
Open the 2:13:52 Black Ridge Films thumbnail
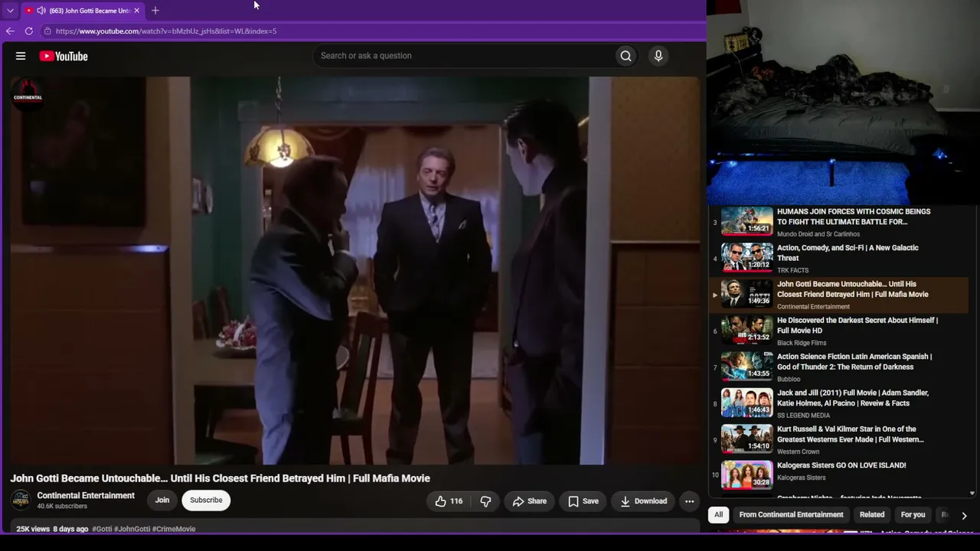point(747,330)
